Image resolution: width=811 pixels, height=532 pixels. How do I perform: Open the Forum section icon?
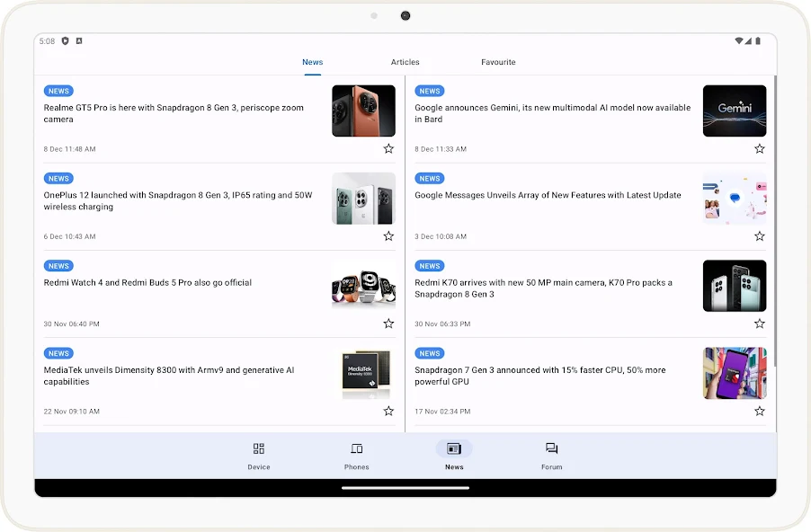(x=552, y=448)
